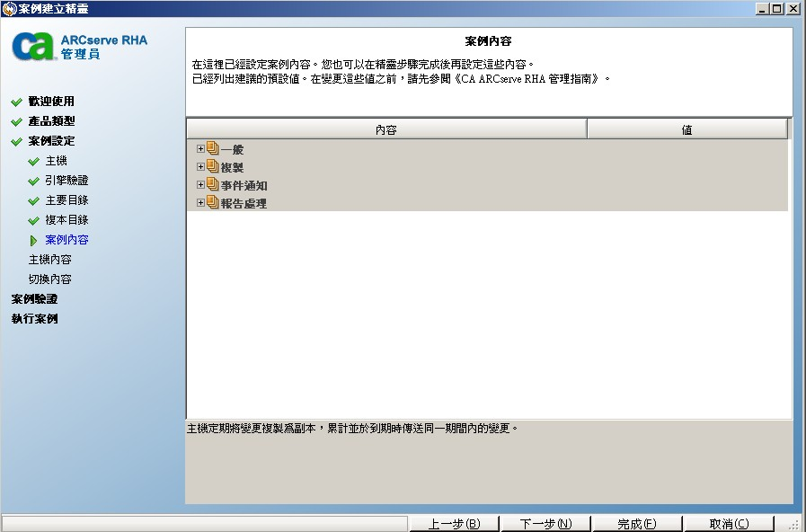Viewport: 806px width, 532px height.
Task: Click the book icon beside 一般
Action: [212, 149]
